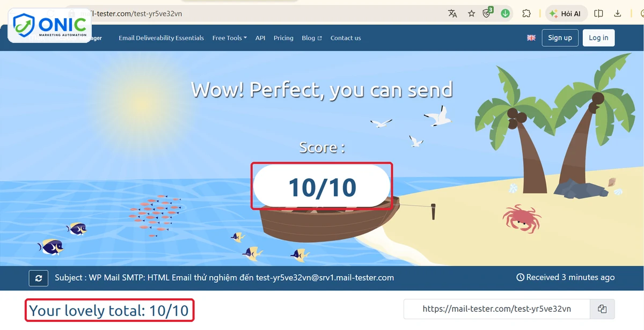Open the shield icon with badge 3
This screenshot has width=644, height=330.
pyautogui.click(x=487, y=13)
